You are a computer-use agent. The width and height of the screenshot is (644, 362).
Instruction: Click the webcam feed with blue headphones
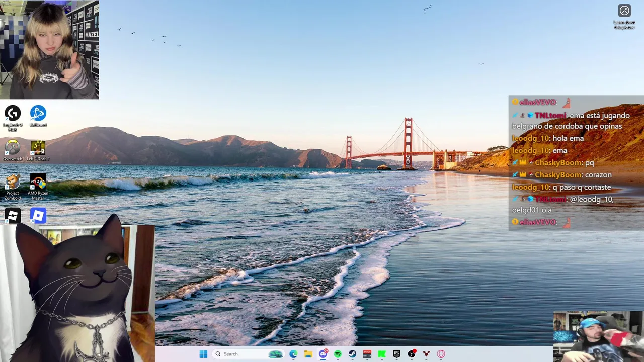click(598, 336)
